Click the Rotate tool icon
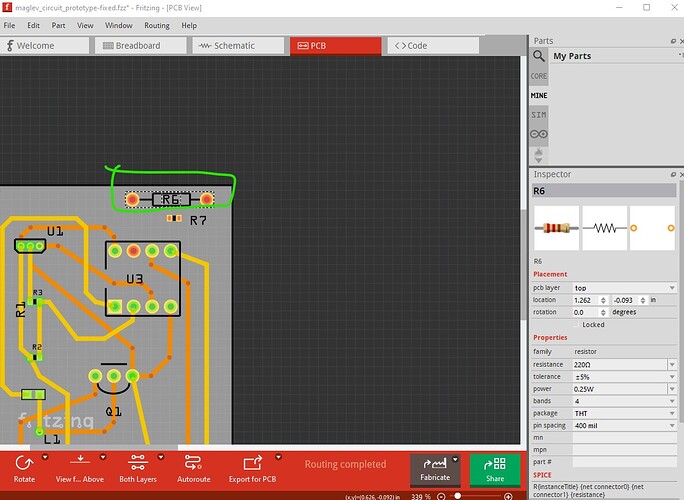 [24, 463]
